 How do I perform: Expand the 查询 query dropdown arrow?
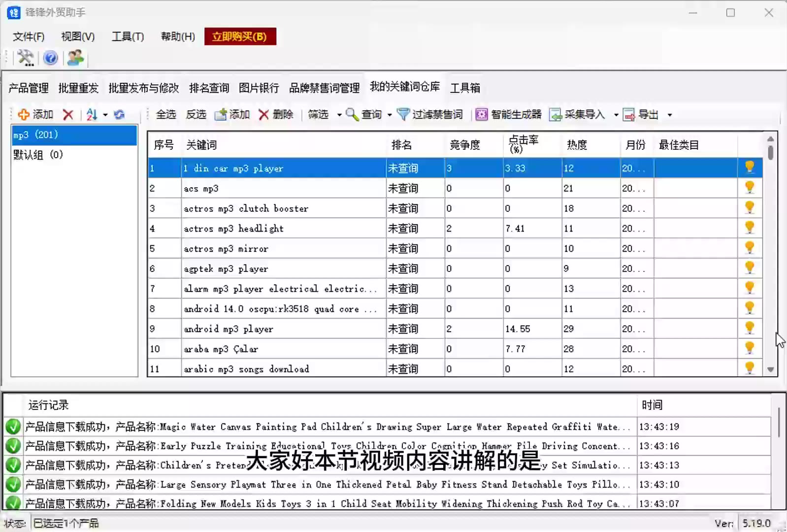[x=389, y=115]
